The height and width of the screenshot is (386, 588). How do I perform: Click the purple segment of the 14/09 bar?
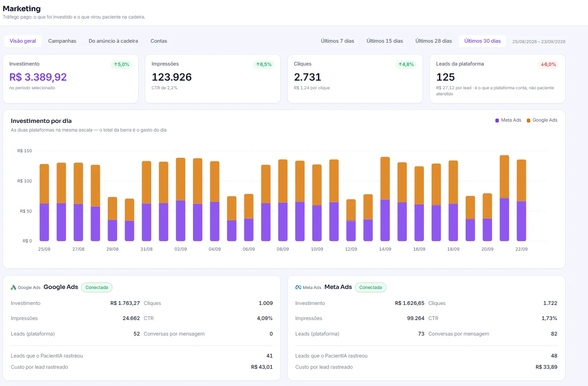(x=385, y=220)
